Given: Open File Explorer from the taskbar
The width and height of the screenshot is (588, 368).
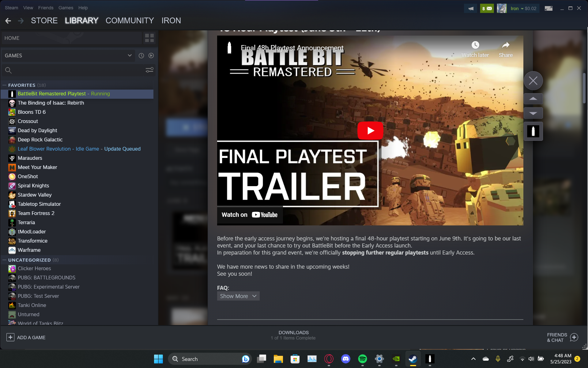Looking at the screenshot, I should pos(278,359).
